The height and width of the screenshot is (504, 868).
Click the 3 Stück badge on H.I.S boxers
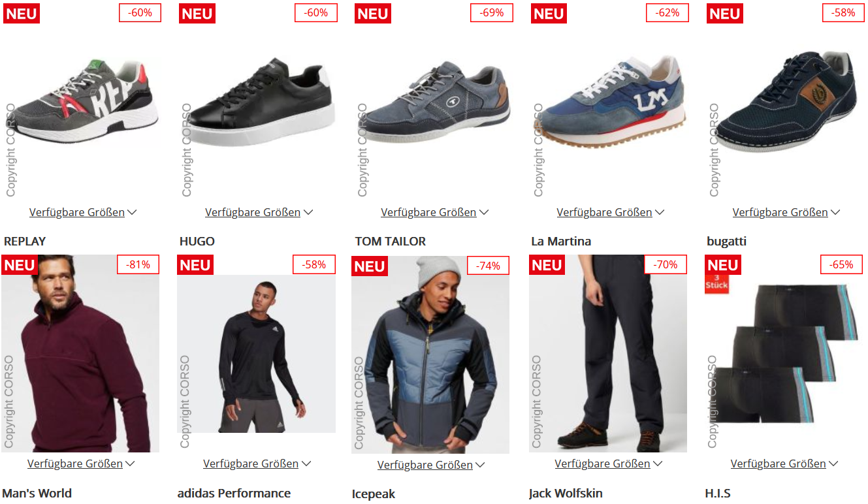716,284
